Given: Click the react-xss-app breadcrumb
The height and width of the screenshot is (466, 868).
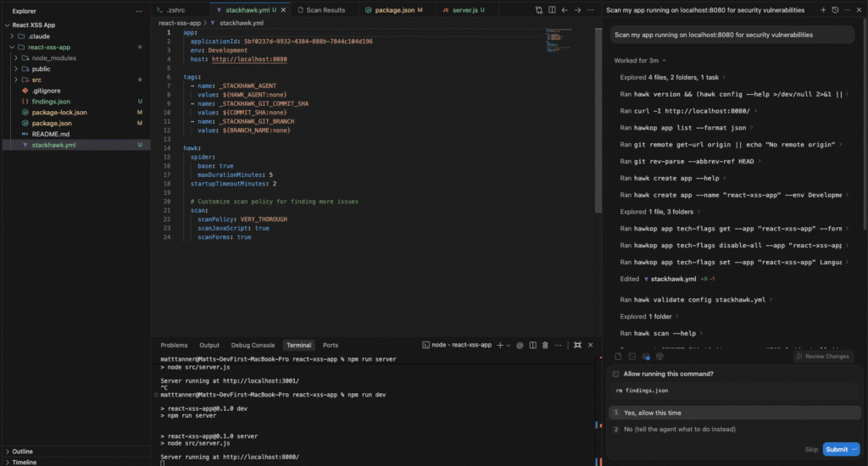Looking at the screenshot, I should 180,23.
